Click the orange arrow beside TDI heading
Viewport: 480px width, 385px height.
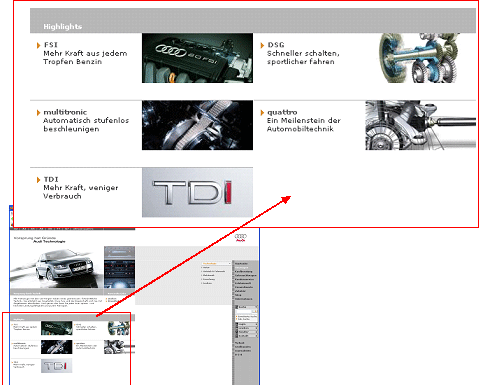click(x=38, y=180)
